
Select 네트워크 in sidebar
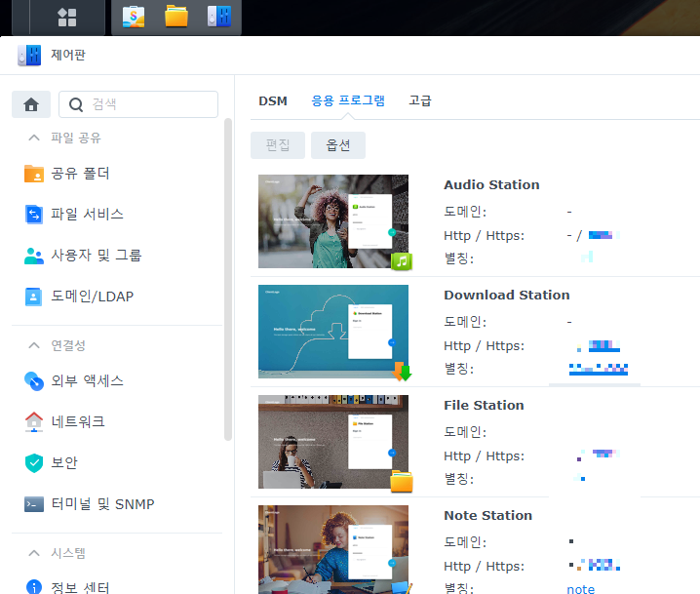[78, 421]
